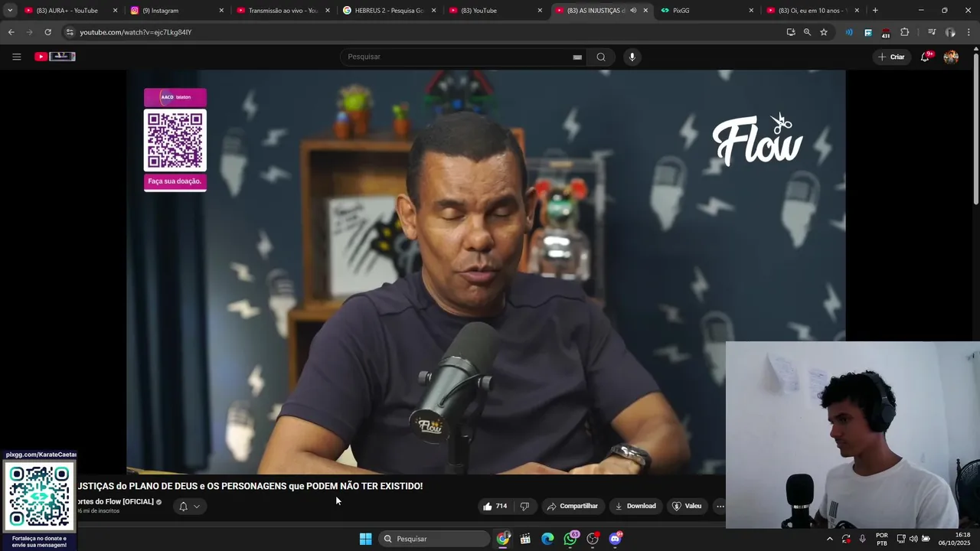Open a new browser tab with plus

pyautogui.click(x=875, y=11)
